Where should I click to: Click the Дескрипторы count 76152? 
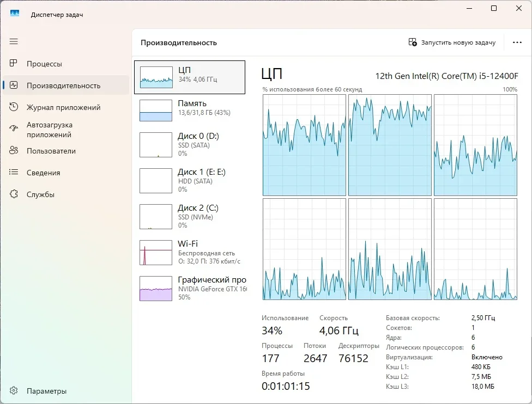[x=353, y=358]
